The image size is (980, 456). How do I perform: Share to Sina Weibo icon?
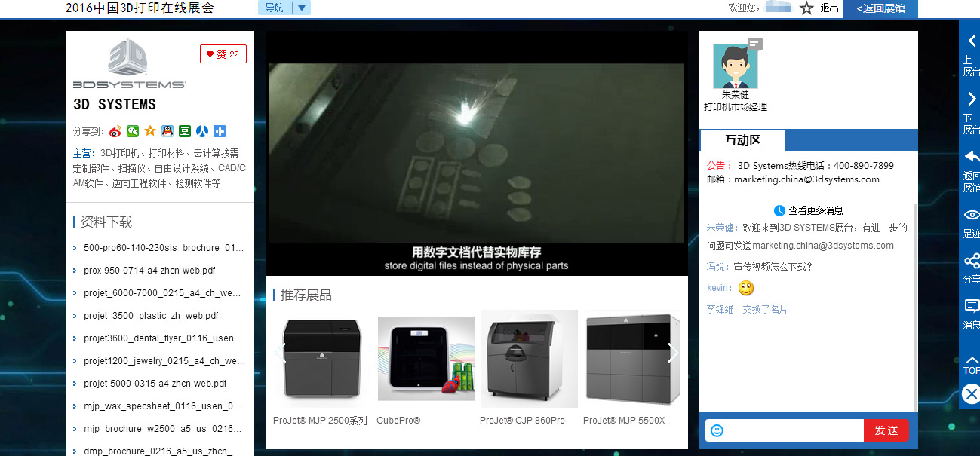(115, 131)
